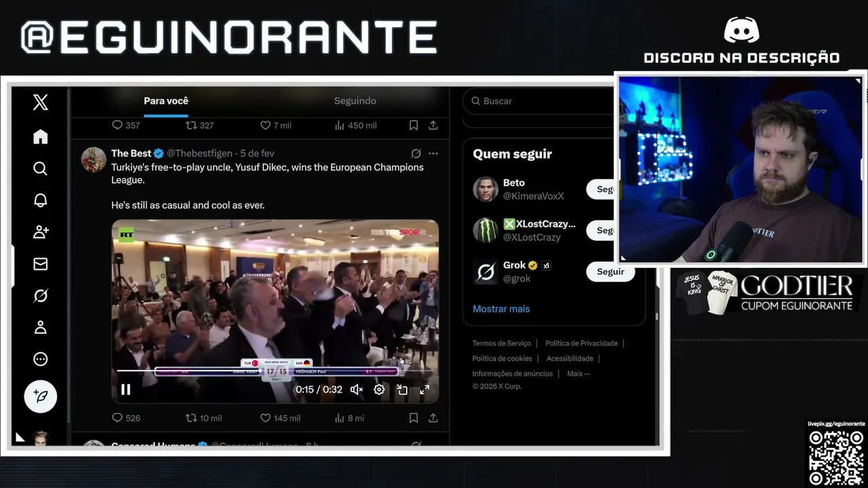Ask Grok about The Best post

point(416,153)
